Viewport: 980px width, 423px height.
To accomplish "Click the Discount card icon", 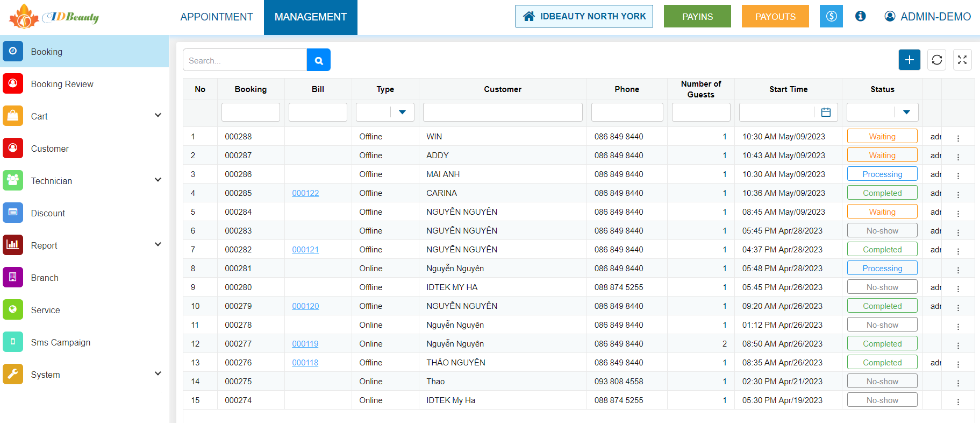I will coord(13,213).
